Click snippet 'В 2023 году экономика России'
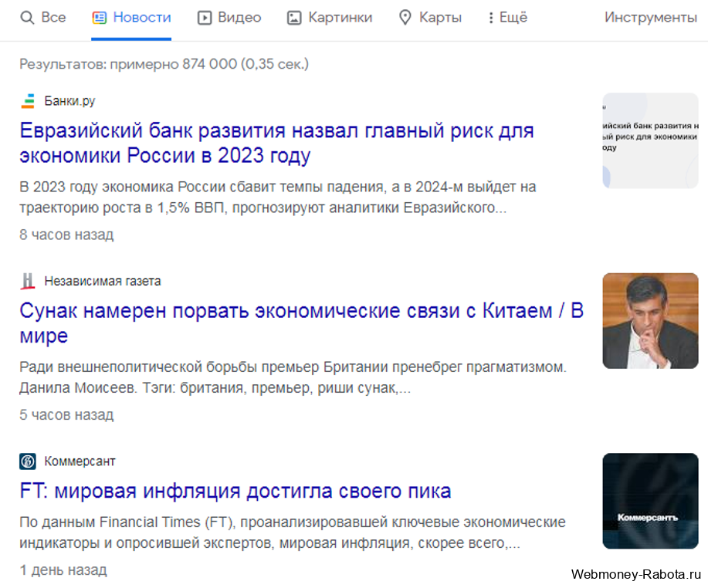Image resolution: width=708 pixels, height=588 pixels. [278, 198]
